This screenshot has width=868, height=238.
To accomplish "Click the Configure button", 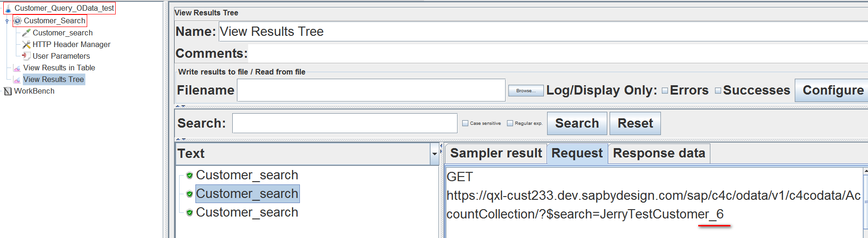I will point(833,90).
